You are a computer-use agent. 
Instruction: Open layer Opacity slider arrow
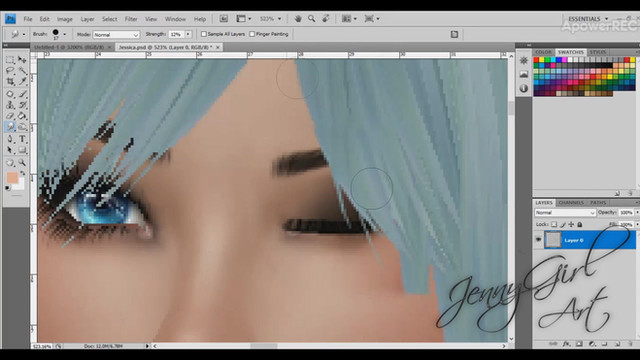(x=637, y=213)
